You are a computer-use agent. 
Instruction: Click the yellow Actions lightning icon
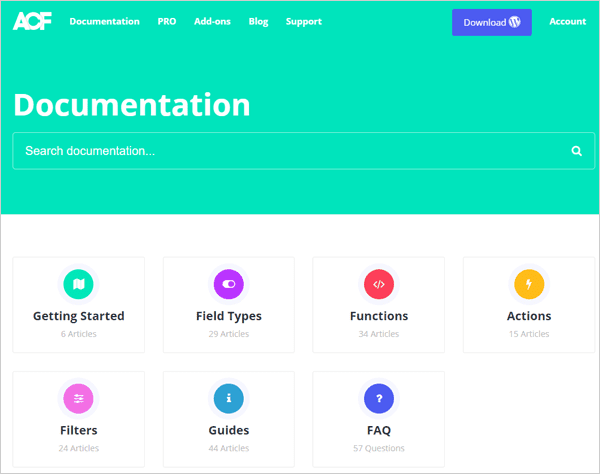click(529, 284)
